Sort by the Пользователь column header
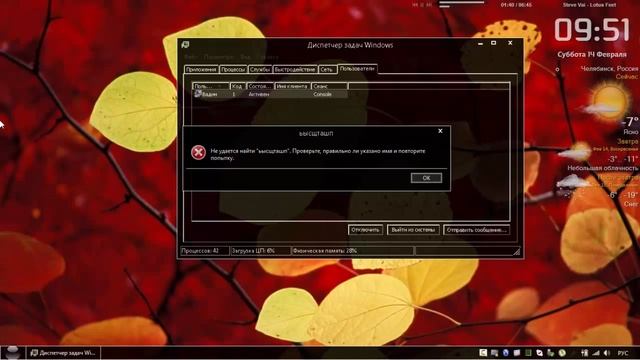Viewport: 640px width, 360px height. pos(211,86)
